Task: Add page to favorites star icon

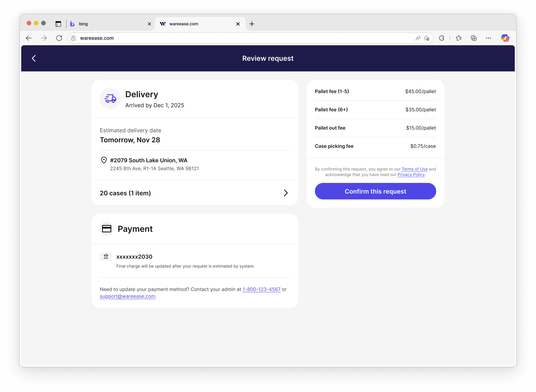Action: point(426,38)
